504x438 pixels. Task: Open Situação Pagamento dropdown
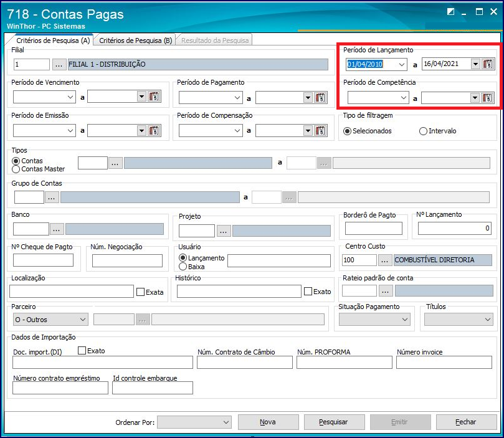[x=374, y=320]
